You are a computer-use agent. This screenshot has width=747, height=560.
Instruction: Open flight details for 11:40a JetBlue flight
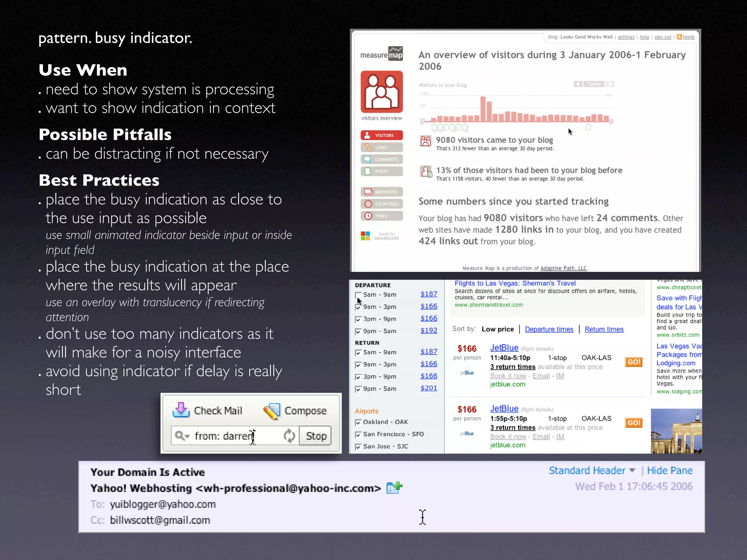coord(537,349)
